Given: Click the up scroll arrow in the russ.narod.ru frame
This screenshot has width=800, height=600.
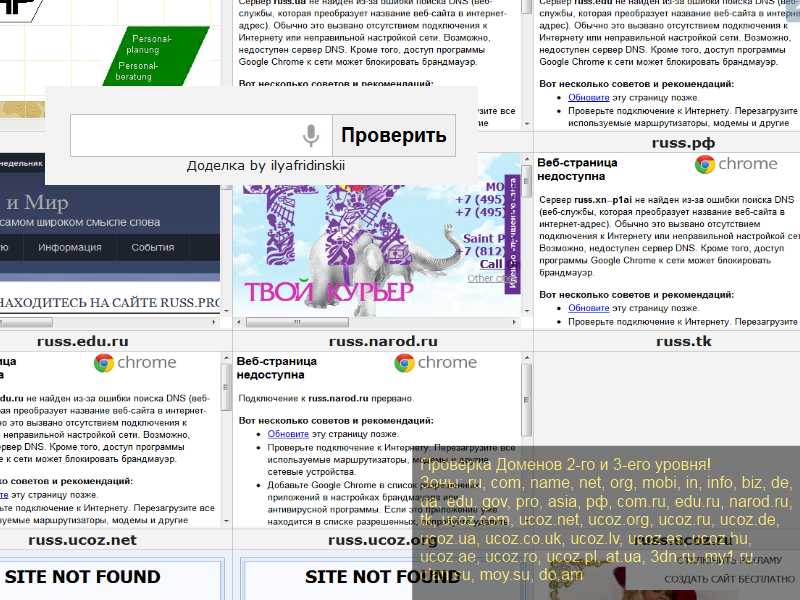Looking at the screenshot, I should tap(527, 358).
